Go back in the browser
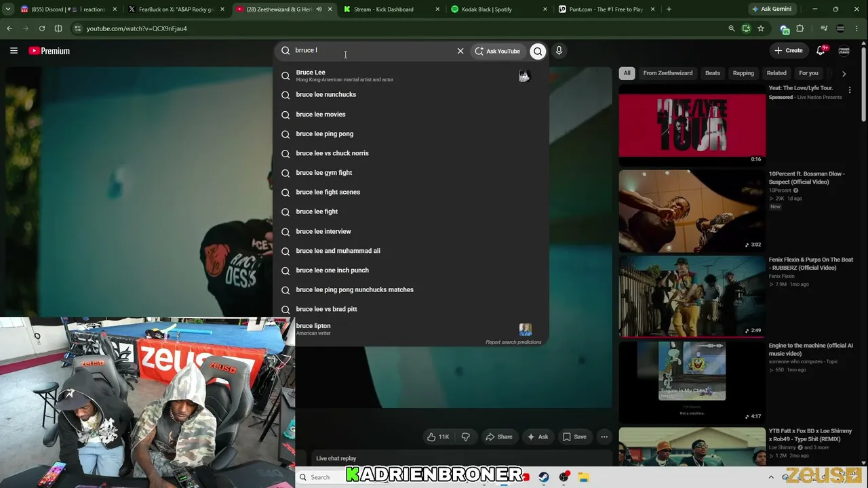Screen dimensions: 868x488 (9, 28)
